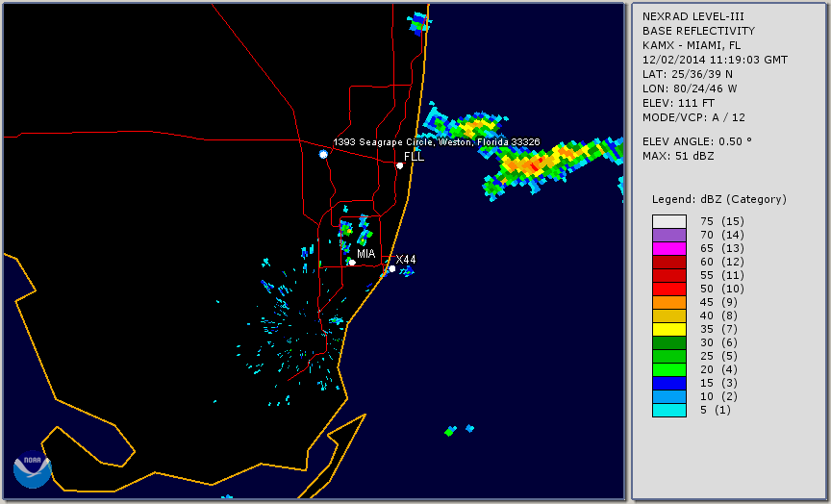The width and height of the screenshot is (831, 504).
Task: Click the '30 (6)' legend value
Action: click(x=718, y=342)
